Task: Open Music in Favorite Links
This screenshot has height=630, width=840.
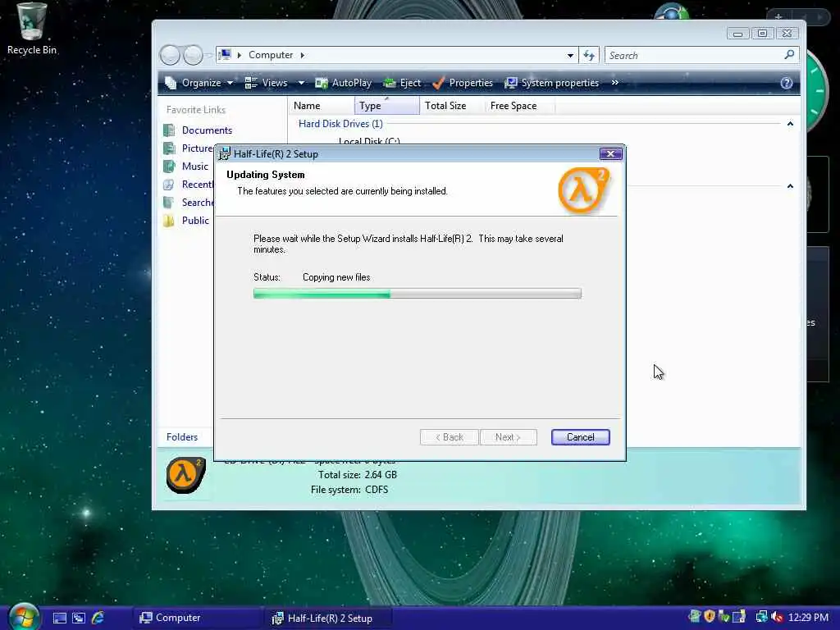Action: (195, 166)
